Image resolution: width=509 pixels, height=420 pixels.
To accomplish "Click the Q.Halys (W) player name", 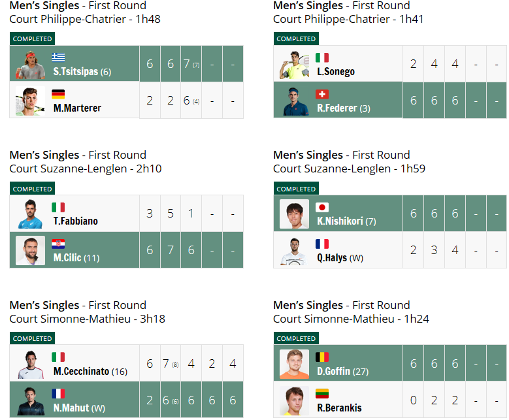I will tap(340, 258).
